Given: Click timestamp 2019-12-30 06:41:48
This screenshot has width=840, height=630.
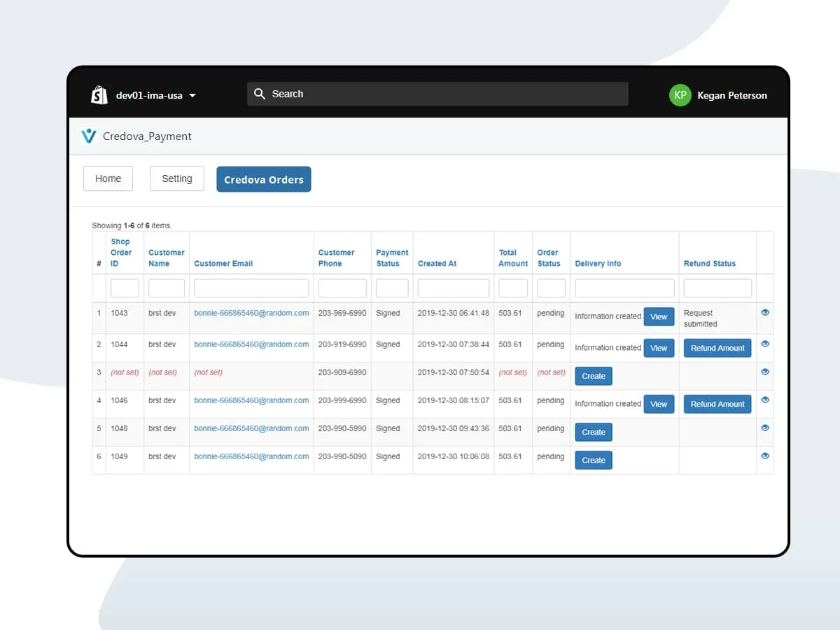Looking at the screenshot, I should click(454, 313).
